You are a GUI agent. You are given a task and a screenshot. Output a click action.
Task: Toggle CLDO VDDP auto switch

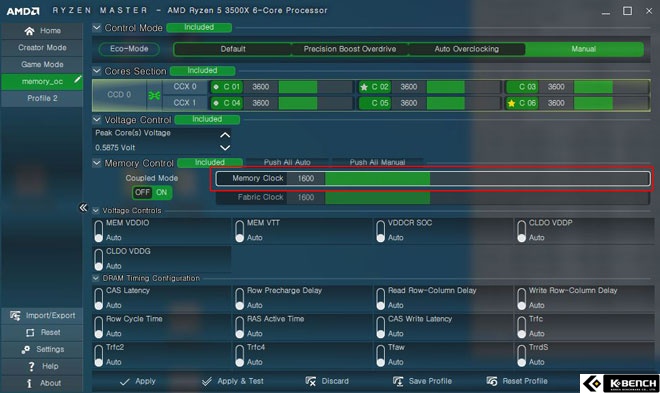pyautogui.click(x=522, y=231)
